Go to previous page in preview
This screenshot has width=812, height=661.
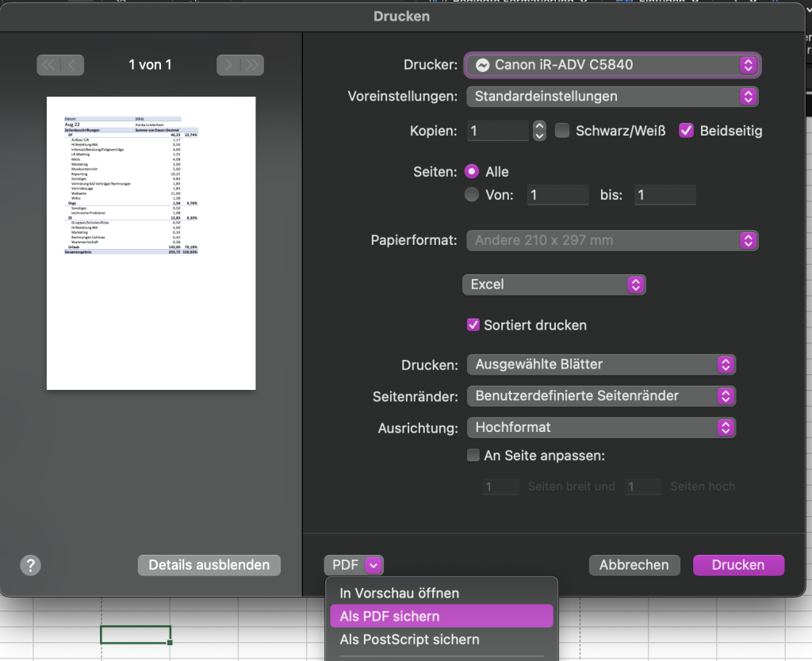click(72, 65)
